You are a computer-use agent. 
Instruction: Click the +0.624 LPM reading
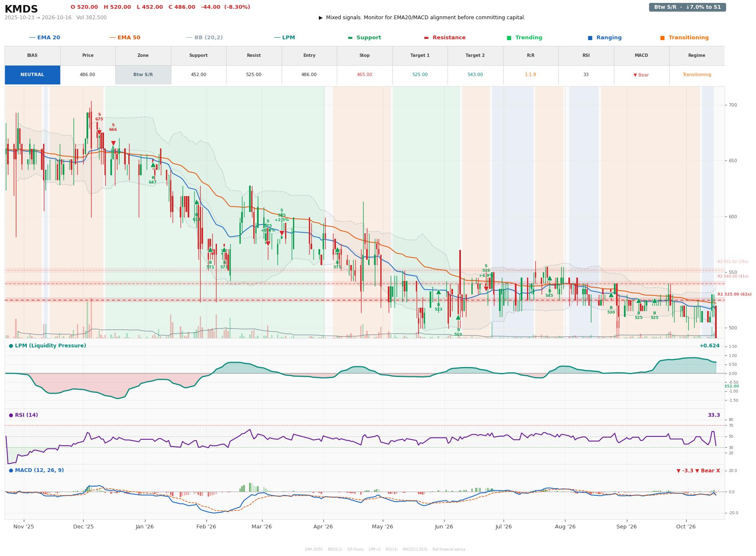coord(710,346)
